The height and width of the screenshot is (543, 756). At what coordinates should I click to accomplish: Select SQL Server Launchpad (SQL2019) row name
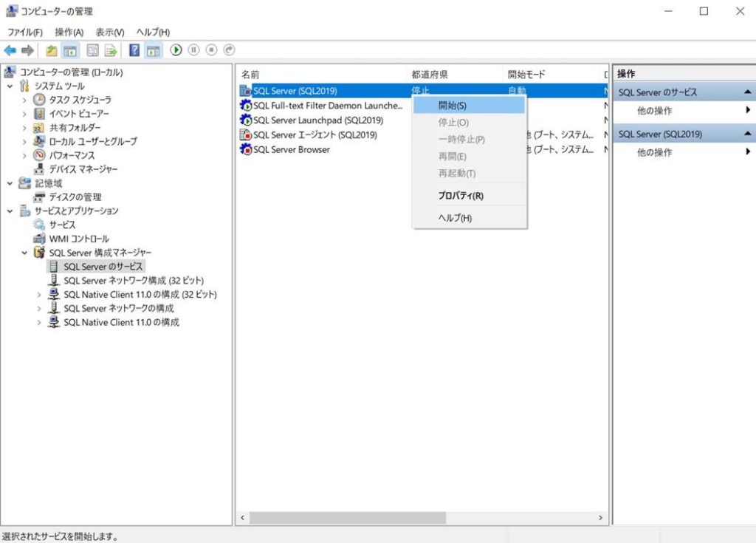[318, 120]
